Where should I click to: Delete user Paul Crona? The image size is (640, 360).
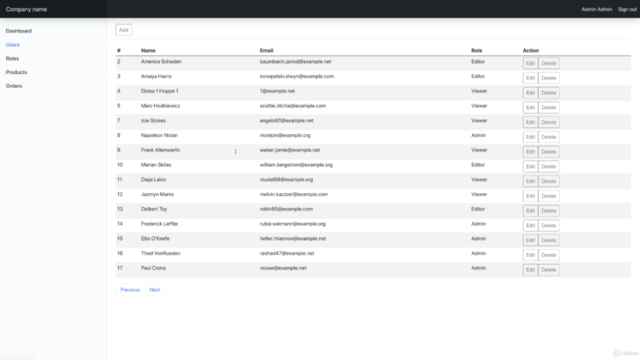coord(549,270)
